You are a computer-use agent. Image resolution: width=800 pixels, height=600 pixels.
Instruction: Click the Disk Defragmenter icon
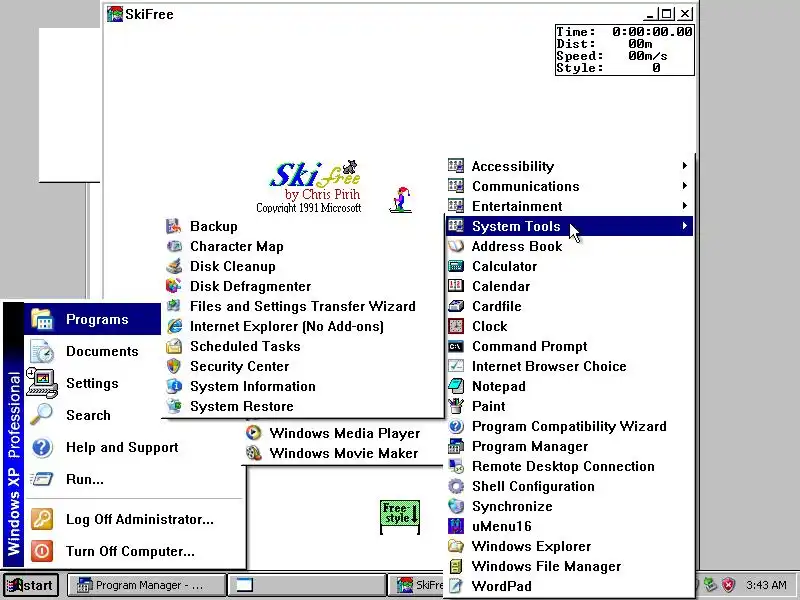point(173,286)
